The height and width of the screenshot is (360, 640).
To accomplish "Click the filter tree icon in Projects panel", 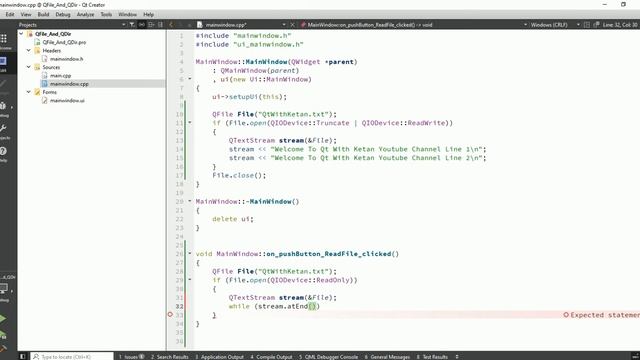I will [132, 25].
